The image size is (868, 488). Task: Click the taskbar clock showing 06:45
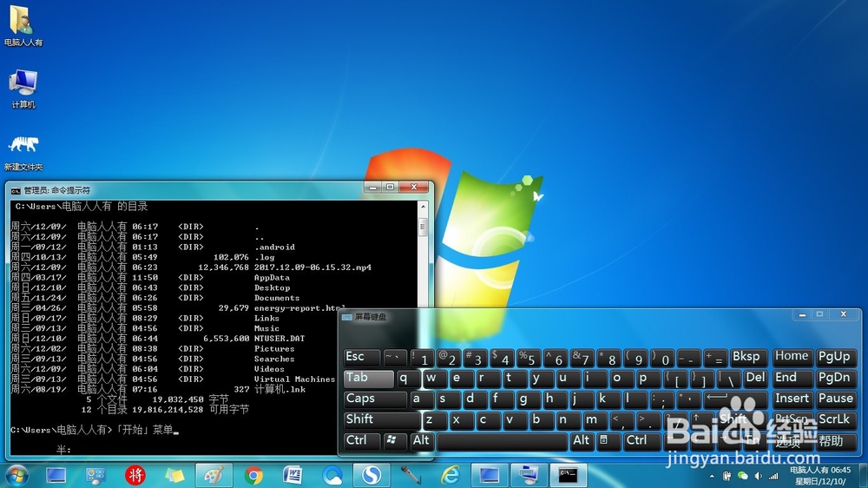820,476
